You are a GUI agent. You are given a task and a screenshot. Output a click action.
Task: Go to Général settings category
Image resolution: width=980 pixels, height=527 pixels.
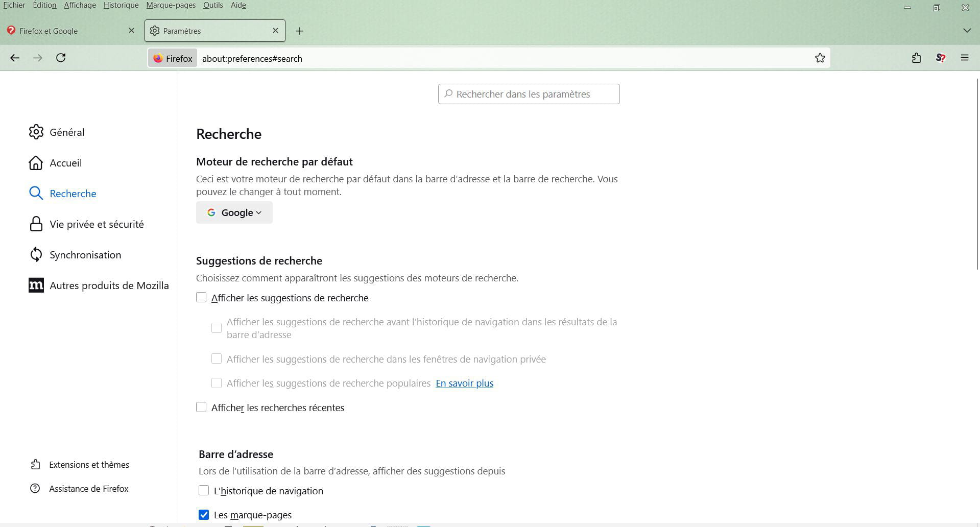pos(67,132)
